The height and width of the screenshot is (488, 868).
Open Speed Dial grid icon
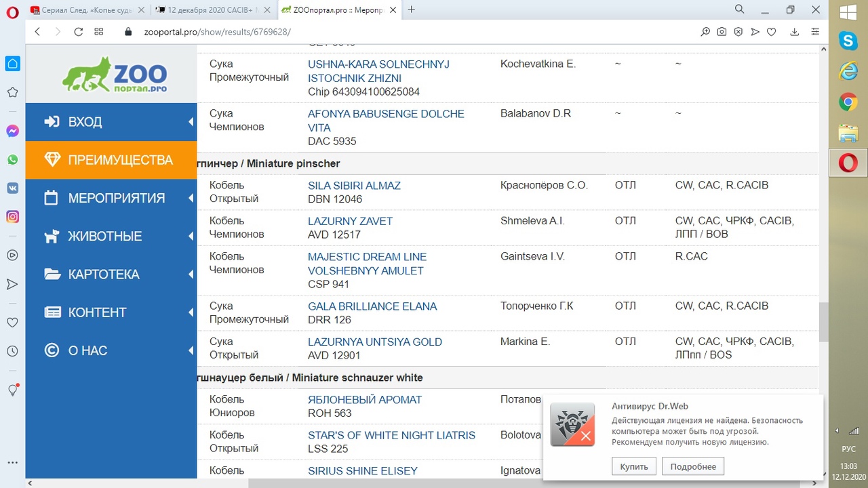click(99, 32)
